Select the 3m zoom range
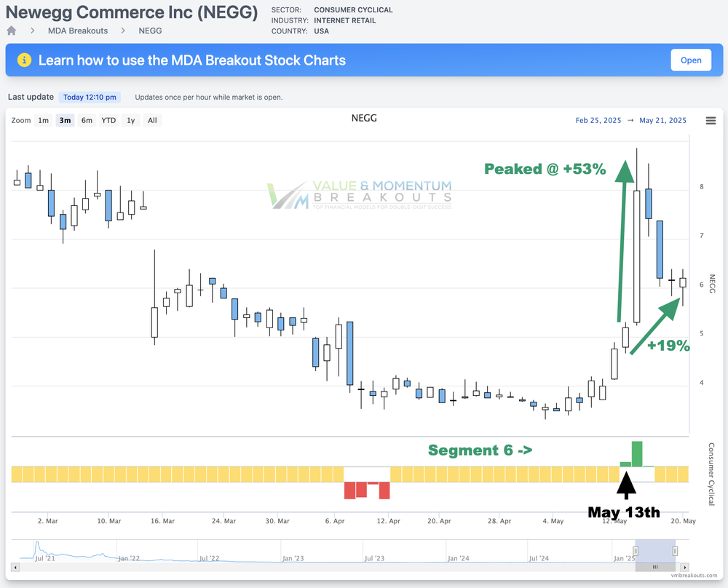 tap(65, 120)
